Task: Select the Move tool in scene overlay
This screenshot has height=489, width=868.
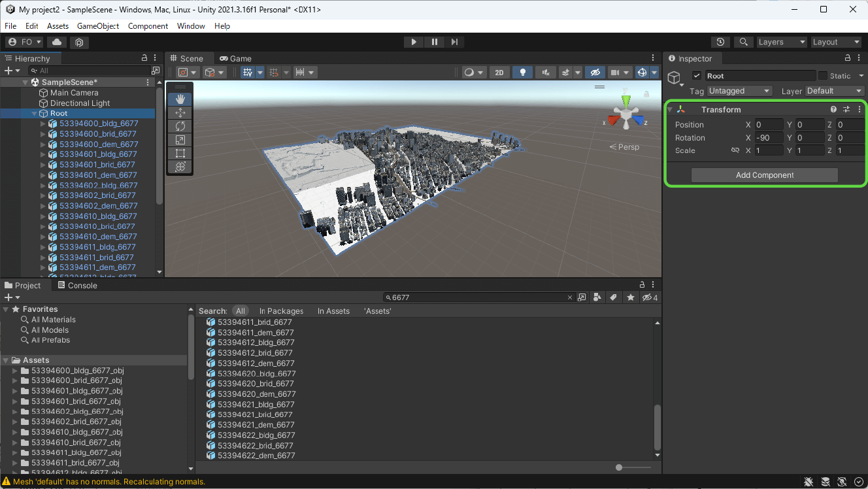Action: pyautogui.click(x=180, y=113)
